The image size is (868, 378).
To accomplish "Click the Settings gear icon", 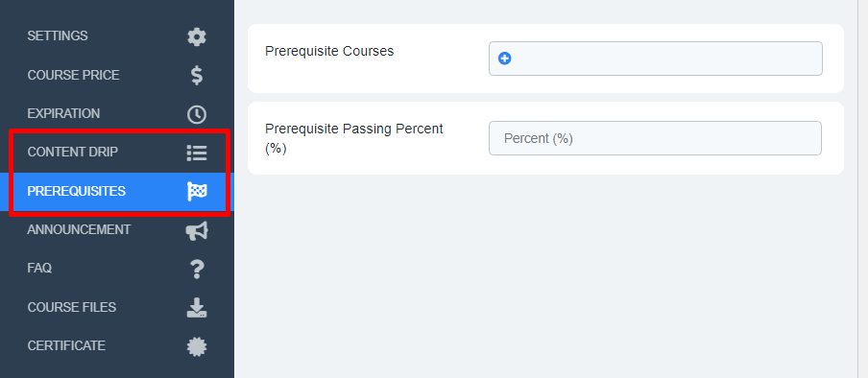I will pos(197,37).
